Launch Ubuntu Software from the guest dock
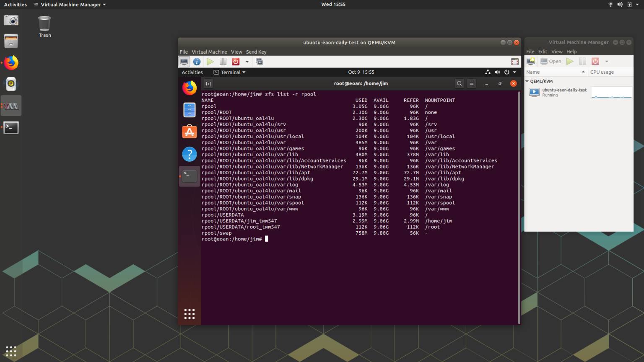 (x=190, y=132)
